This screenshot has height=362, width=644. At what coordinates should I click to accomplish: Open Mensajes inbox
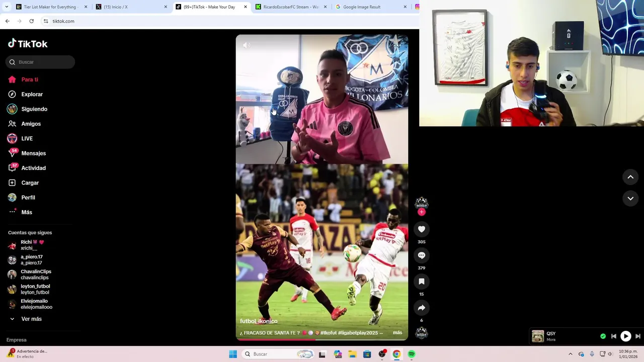click(x=27, y=153)
